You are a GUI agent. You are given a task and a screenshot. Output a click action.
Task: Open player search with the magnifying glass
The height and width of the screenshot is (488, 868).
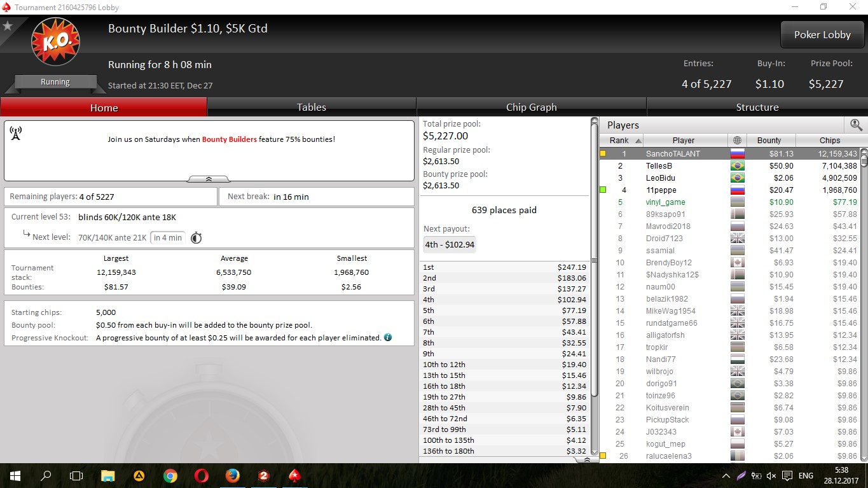[x=856, y=125]
